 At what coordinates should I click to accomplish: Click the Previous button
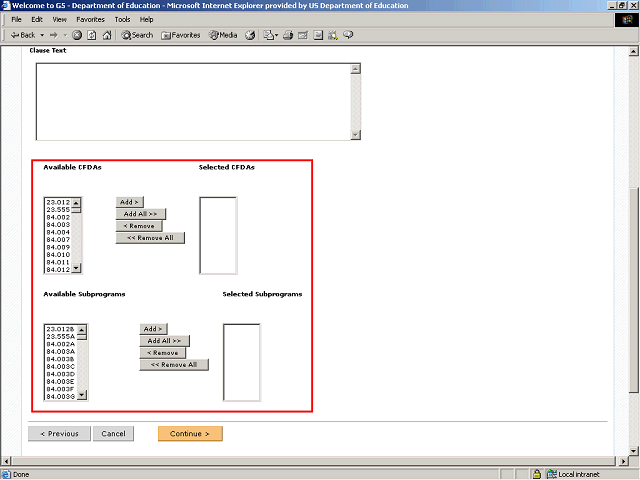point(59,434)
